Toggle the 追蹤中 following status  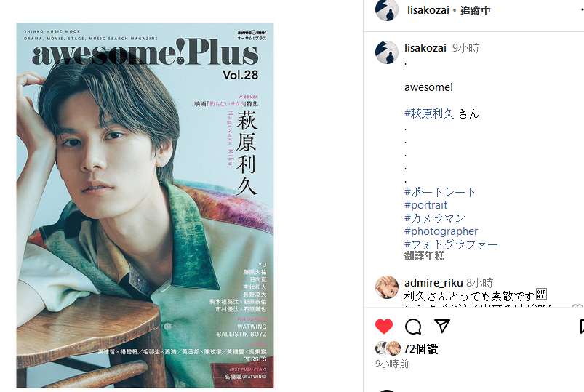tap(475, 10)
